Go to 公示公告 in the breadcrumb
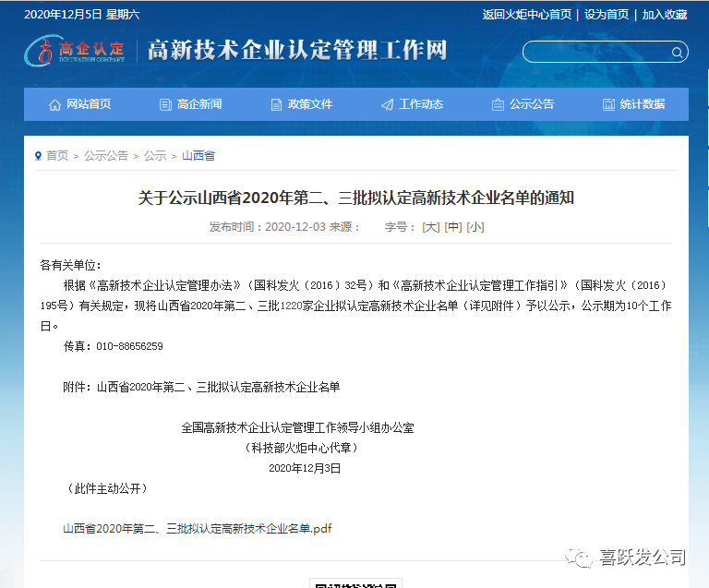This screenshot has width=709, height=588. pos(106,156)
